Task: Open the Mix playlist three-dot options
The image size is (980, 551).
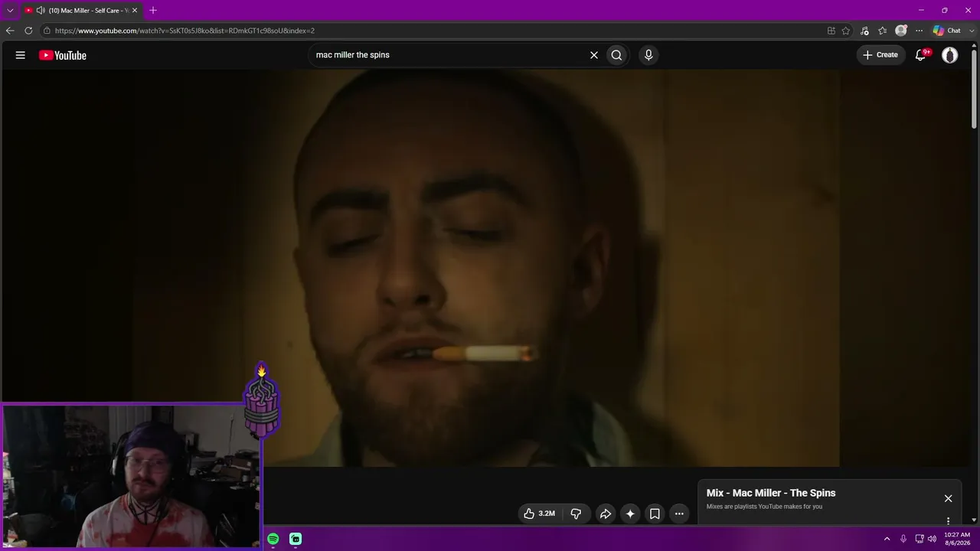Action: (x=948, y=521)
